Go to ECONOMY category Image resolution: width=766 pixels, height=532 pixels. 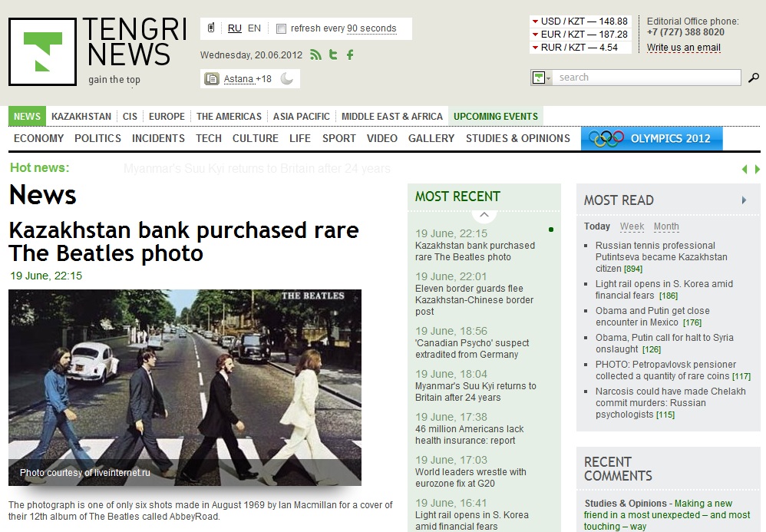click(x=38, y=138)
